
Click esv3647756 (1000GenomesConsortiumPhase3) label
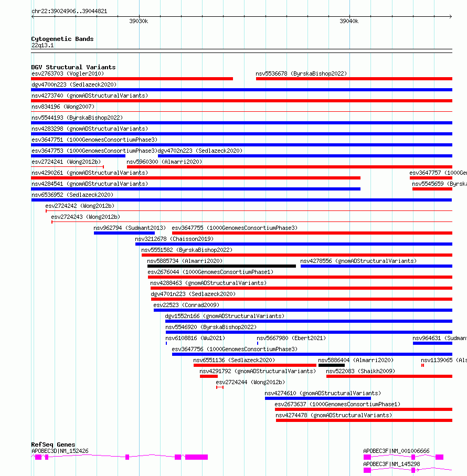[235, 349]
